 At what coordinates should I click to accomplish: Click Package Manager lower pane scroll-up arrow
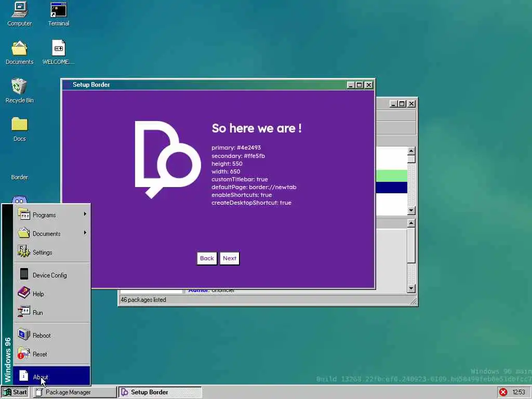[411, 223]
